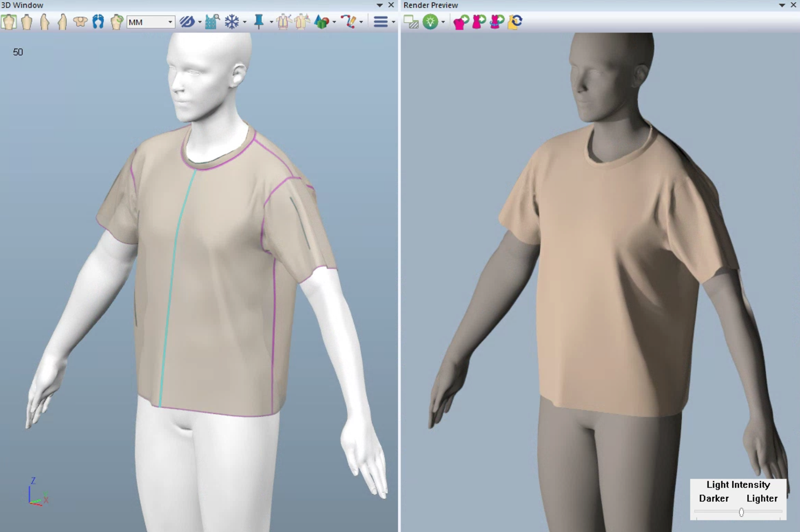Toggle the render background overlay icon

point(411,22)
